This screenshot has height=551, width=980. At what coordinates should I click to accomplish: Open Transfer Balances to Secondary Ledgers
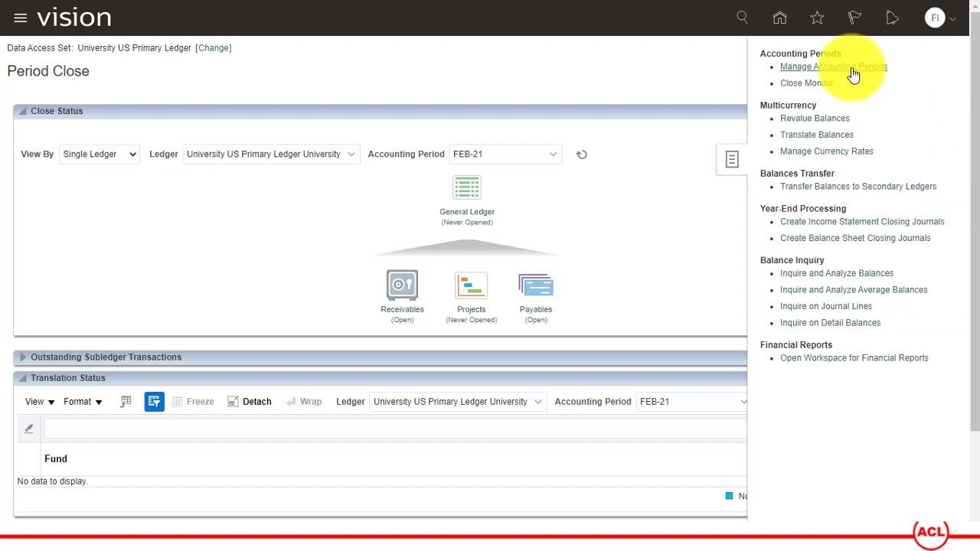point(858,187)
